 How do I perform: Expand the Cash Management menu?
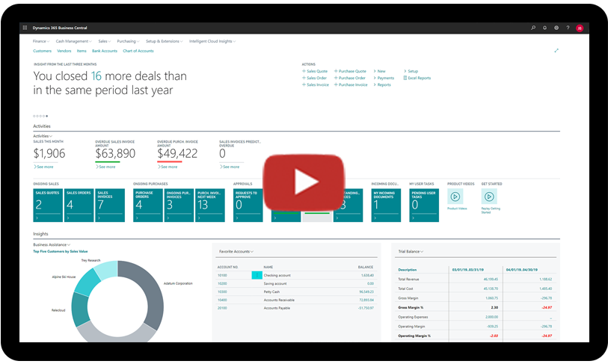[73, 41]
